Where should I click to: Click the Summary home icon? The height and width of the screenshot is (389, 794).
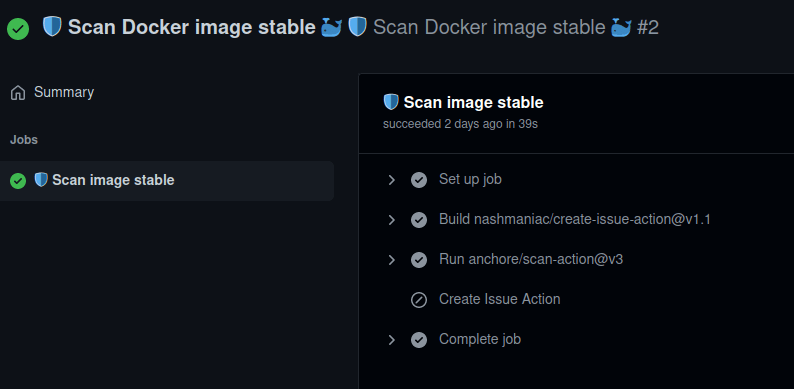(x=18, y=93)
